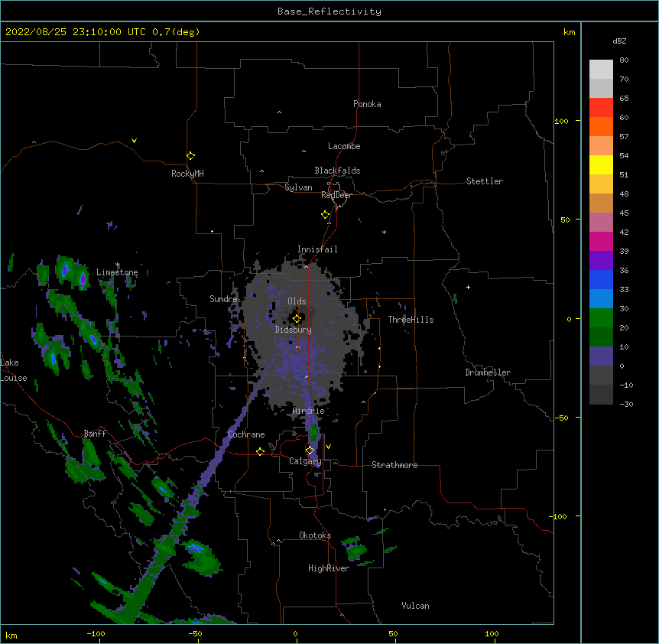Click the Strathmore town label

[x=394, y=465]
